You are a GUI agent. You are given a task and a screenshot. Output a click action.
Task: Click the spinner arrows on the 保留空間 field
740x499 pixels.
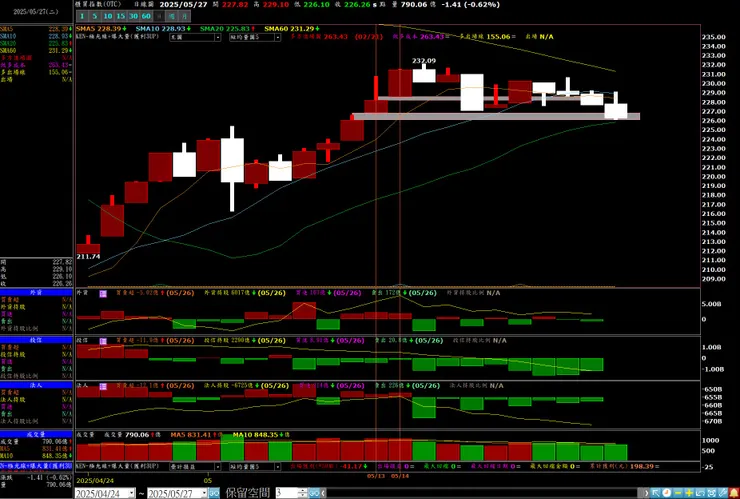click(x=303, y=493)
